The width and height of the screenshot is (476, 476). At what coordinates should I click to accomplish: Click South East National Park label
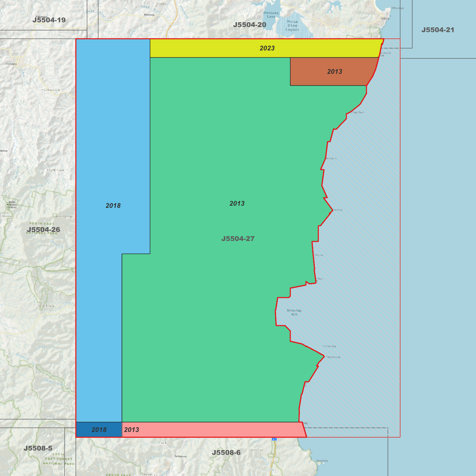click(42, 228)
